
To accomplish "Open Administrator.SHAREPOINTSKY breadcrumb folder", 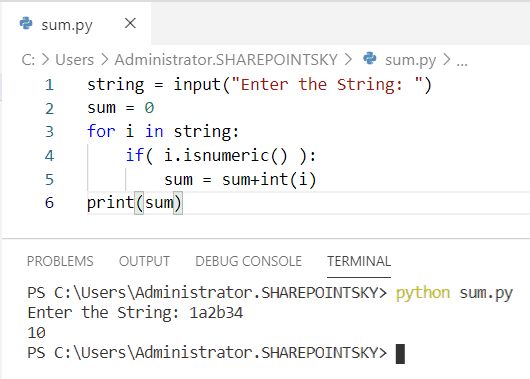I will (x=226, y=60).
